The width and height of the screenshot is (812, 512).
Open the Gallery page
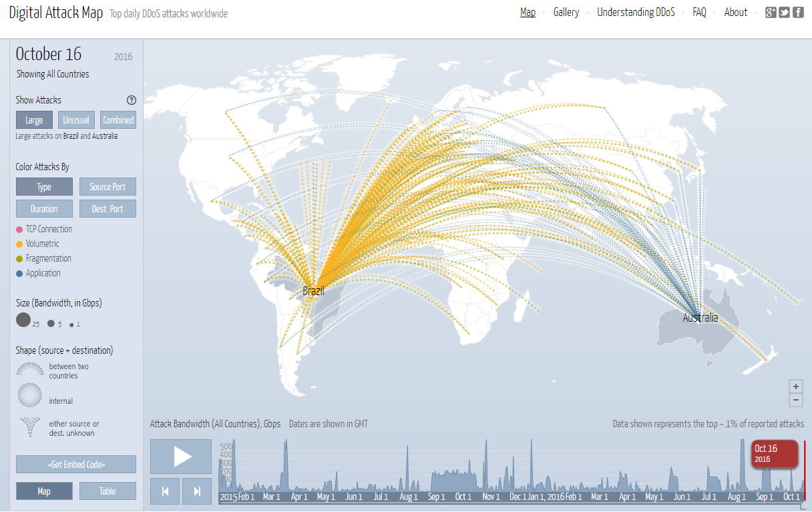tap(566, 12)
